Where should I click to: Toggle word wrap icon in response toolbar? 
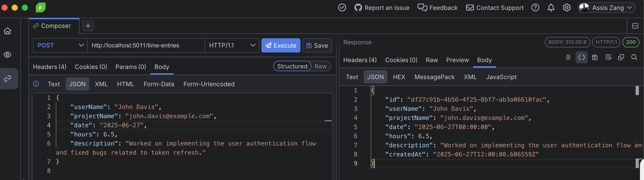pos(608,57)
